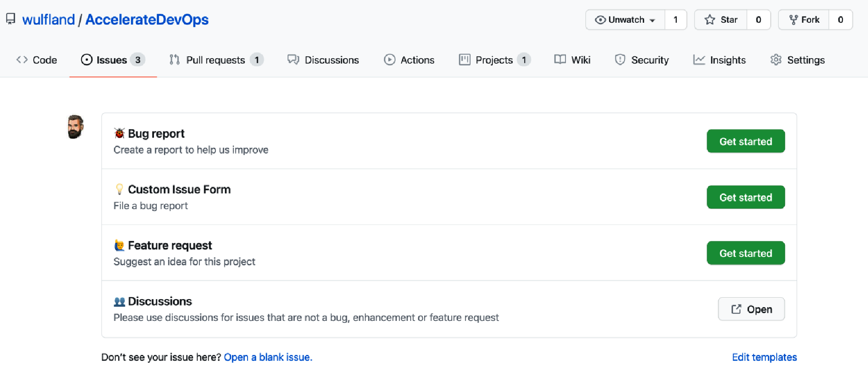Click the Custom Issue Form title
This screenshot has width=868, height=390.
(179, 190)
